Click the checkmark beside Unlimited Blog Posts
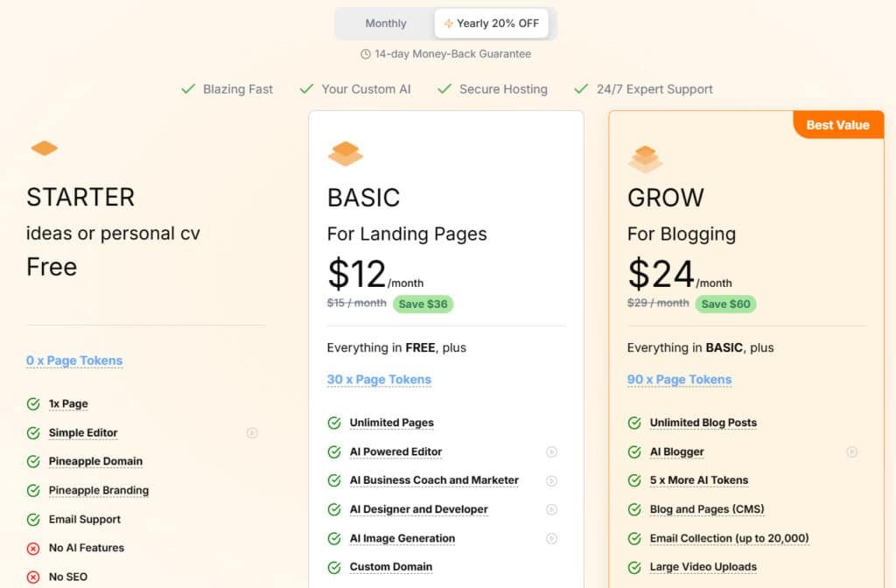Screen dimensions: 896x588 click(633, 423)
